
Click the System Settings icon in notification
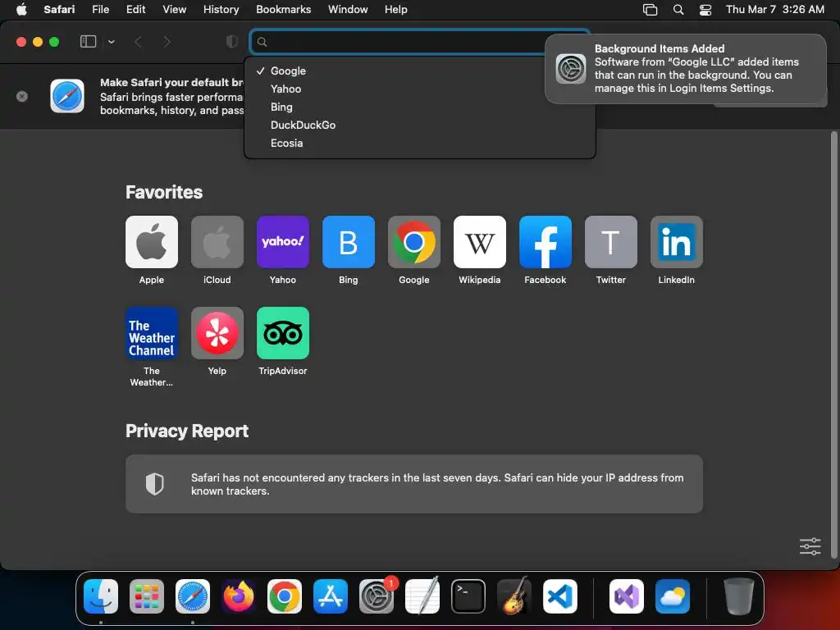click(571, 69)
